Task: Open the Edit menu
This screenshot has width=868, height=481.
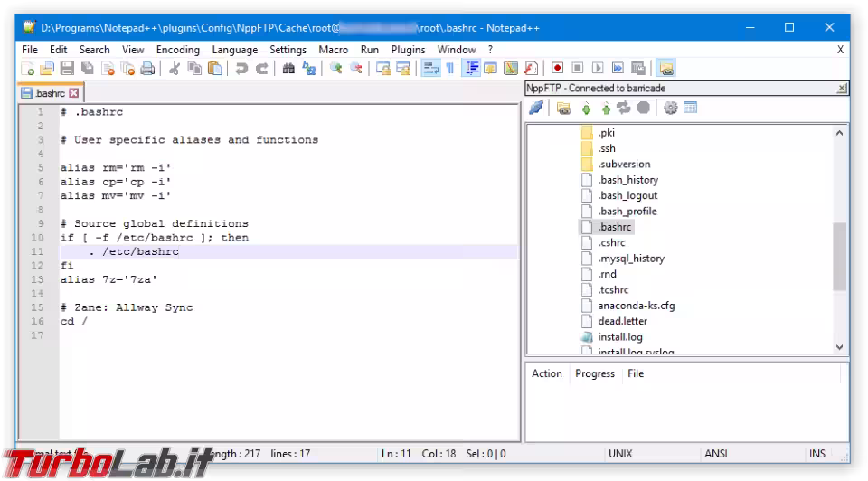Action: click(x=58, y=49)
